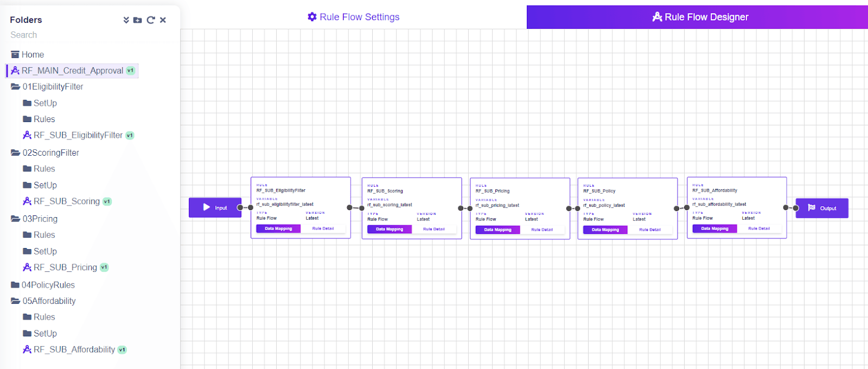The width and height of the screenshot is (868, 369).
Task: Refresh the Folders tree
Action: coord(151,20)
